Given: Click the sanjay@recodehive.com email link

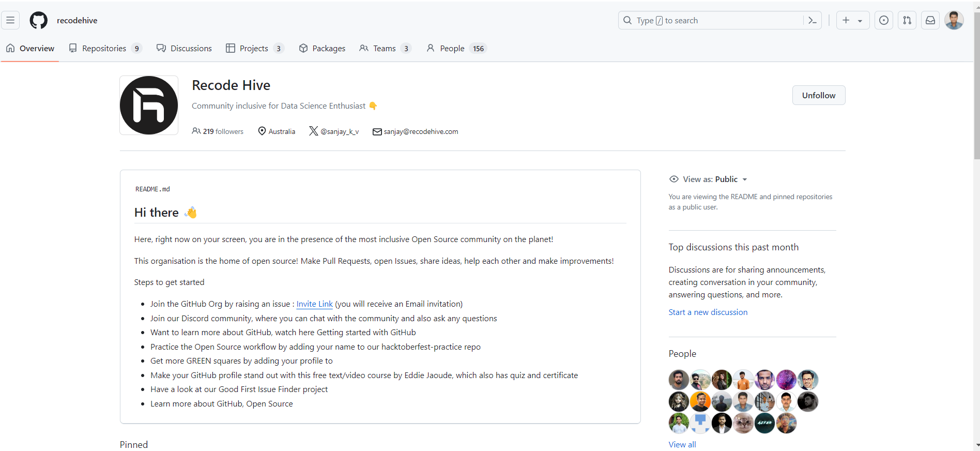Looking at the screenshot, I should 421,131.
